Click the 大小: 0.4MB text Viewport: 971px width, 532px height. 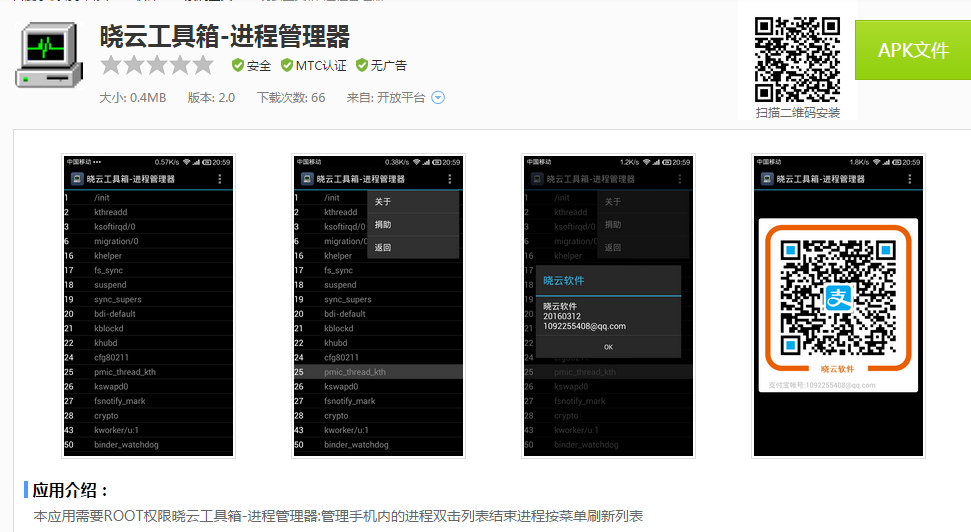[133, 98]
